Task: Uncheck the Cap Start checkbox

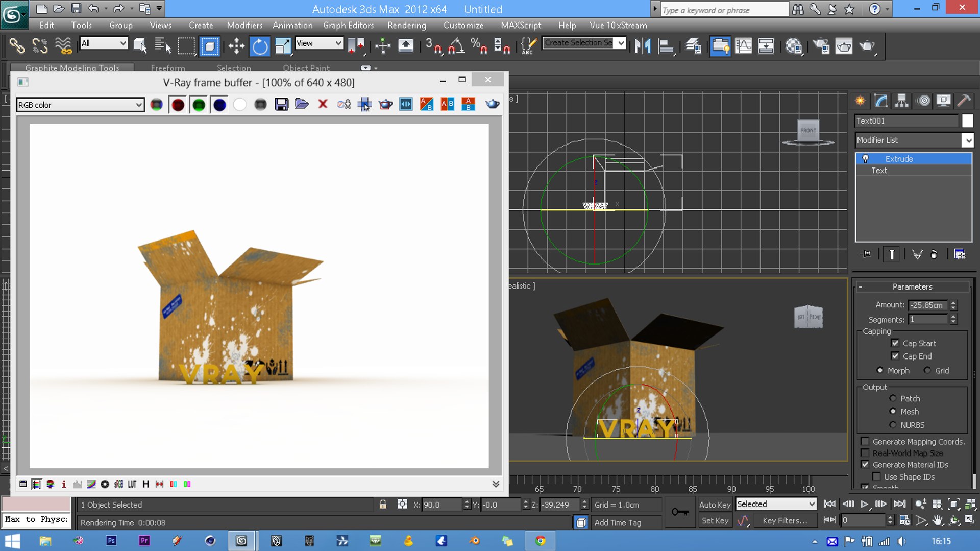Action: coord(895,343)
